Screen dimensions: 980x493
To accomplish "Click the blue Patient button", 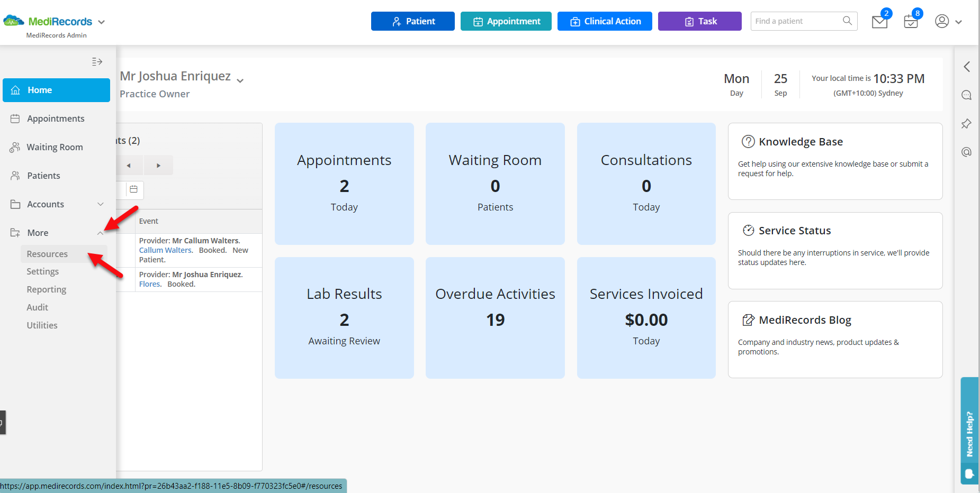I will 413,21.
